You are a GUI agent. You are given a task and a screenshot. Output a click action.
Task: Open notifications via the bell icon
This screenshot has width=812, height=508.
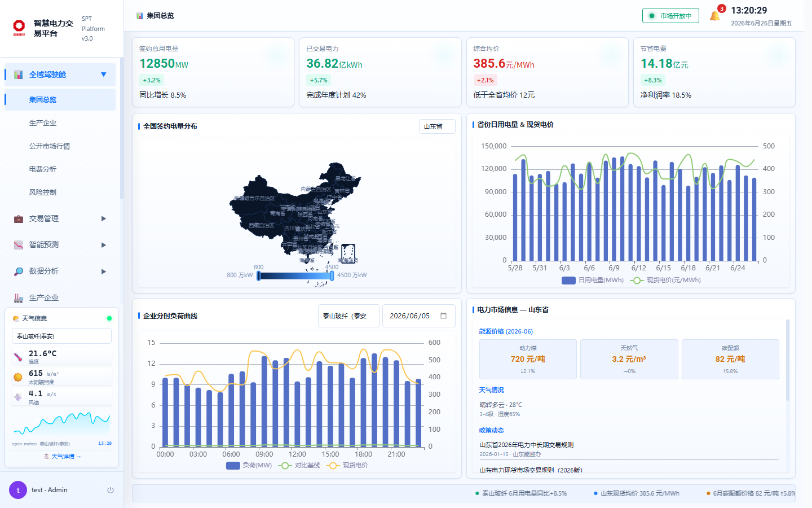(714, 16)
